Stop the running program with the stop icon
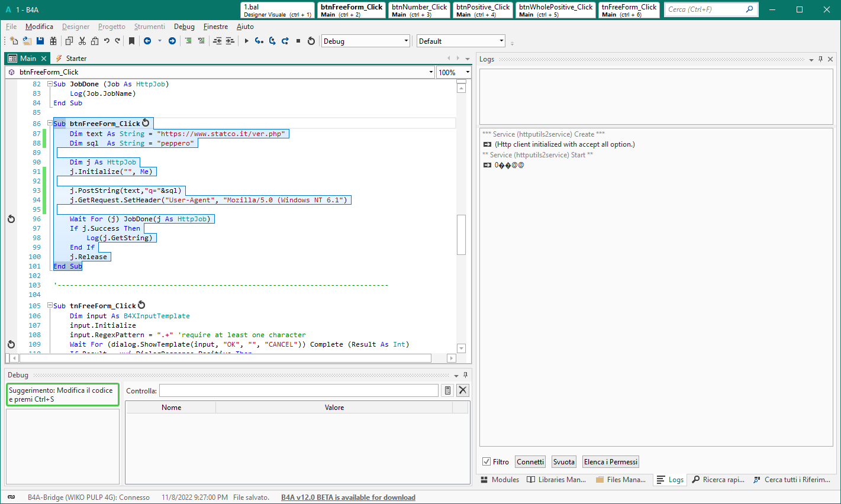 click(298, 41)
